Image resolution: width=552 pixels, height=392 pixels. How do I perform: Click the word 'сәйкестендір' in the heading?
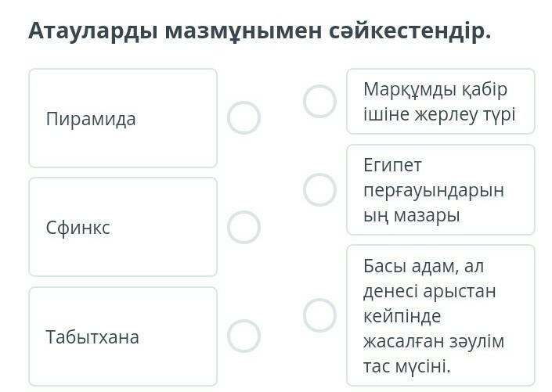[x=409, y=31]
